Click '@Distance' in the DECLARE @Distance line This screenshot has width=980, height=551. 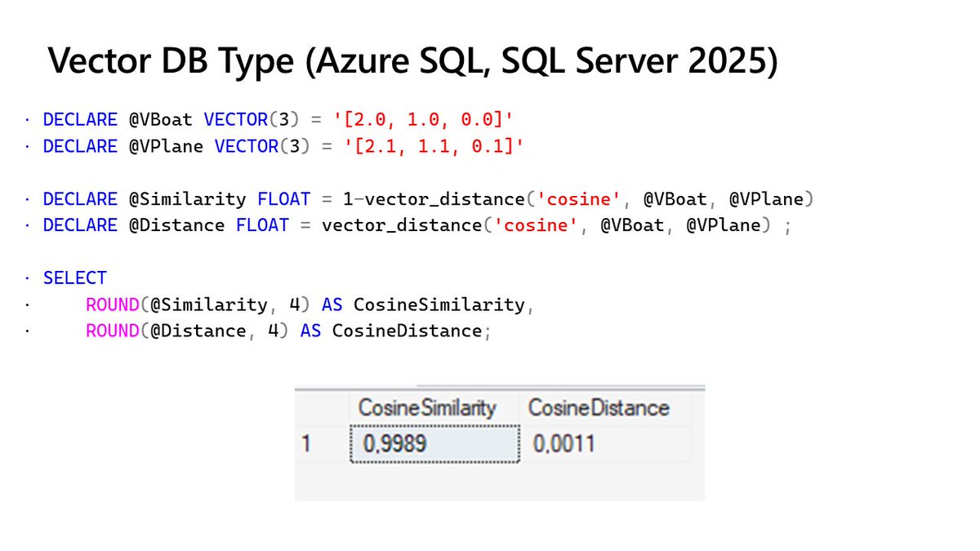coord(176,225)
